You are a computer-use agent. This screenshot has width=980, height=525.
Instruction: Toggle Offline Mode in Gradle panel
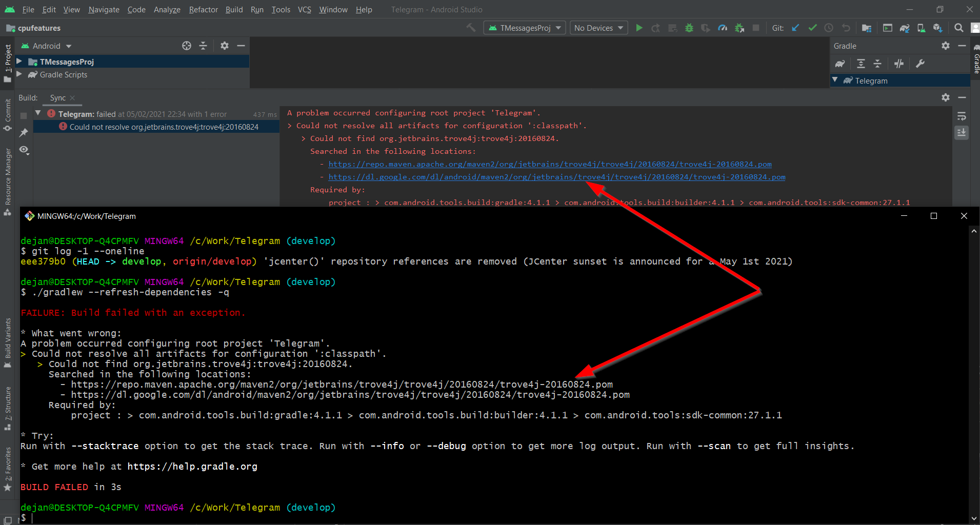tap(899, 64)
